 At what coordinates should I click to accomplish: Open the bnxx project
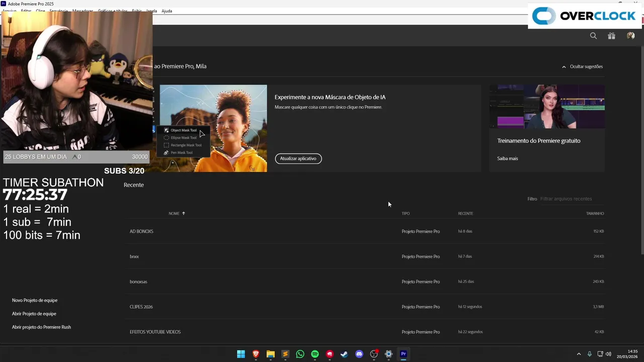[134, 256]
